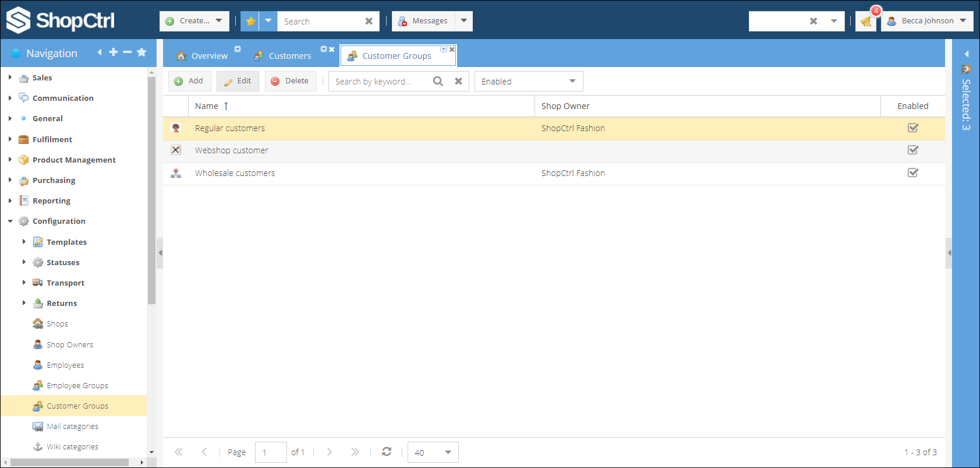The height and width of the screenshot is (468, 980).
Task: Go to the next page icon
Action: coord(330,452)
